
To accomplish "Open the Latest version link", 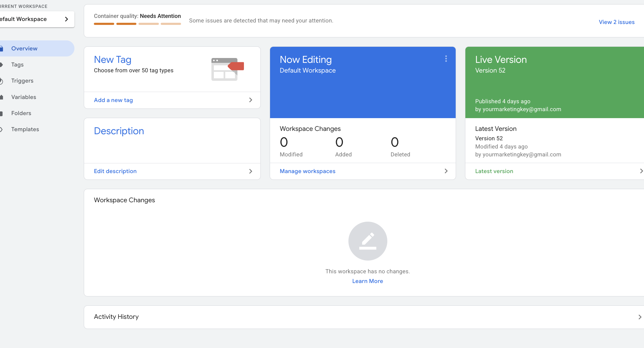I will [494, 171].
